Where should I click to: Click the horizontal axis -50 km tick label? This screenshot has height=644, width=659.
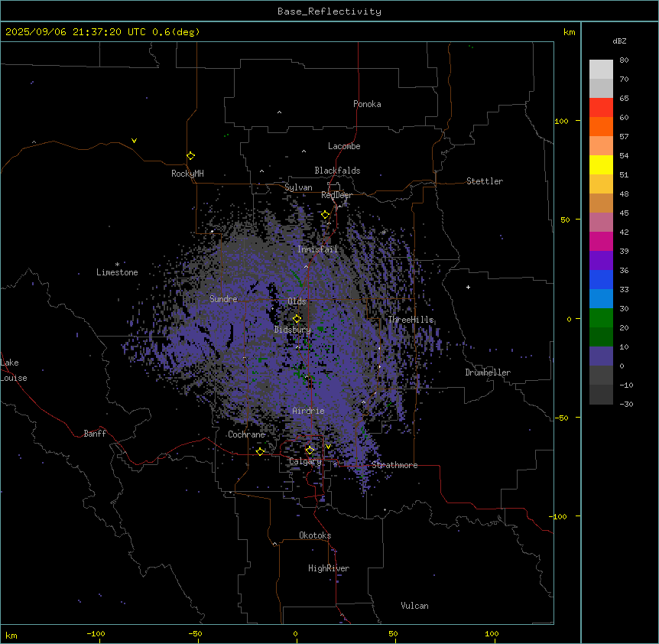click(195, 633)
